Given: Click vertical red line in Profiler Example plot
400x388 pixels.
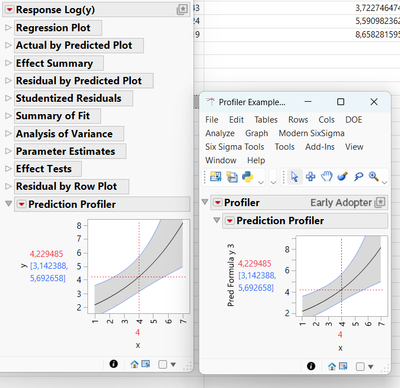Looking at the screenshot, I should [x=341, y=276].
